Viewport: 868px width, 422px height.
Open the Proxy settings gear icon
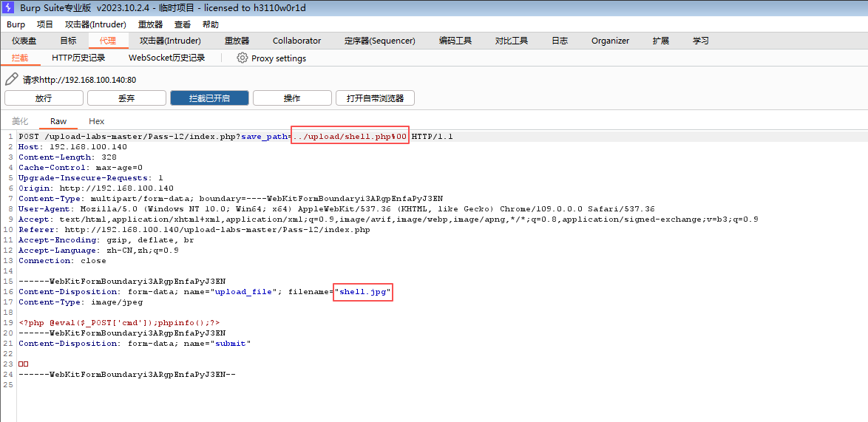click(242, 58)
